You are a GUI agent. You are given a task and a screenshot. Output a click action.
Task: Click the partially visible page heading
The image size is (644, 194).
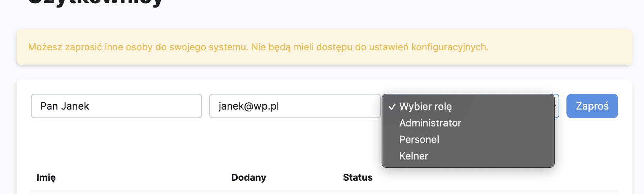95,3
